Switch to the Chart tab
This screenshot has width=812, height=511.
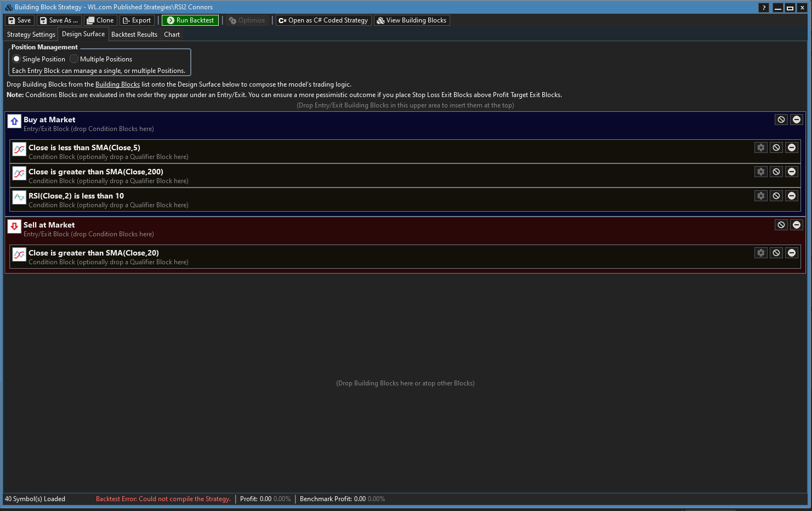tap(172, 35)
